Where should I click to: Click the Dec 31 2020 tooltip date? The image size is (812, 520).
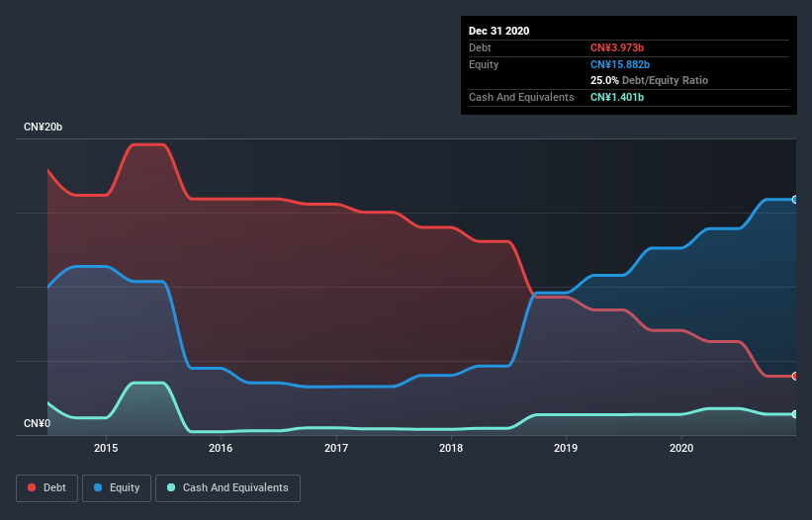click(498, 31)
